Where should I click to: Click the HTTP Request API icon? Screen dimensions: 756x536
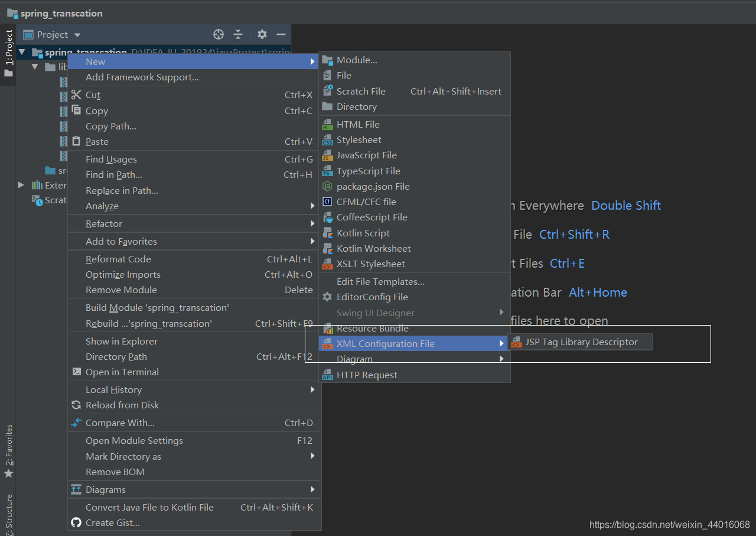click(327, 375)
